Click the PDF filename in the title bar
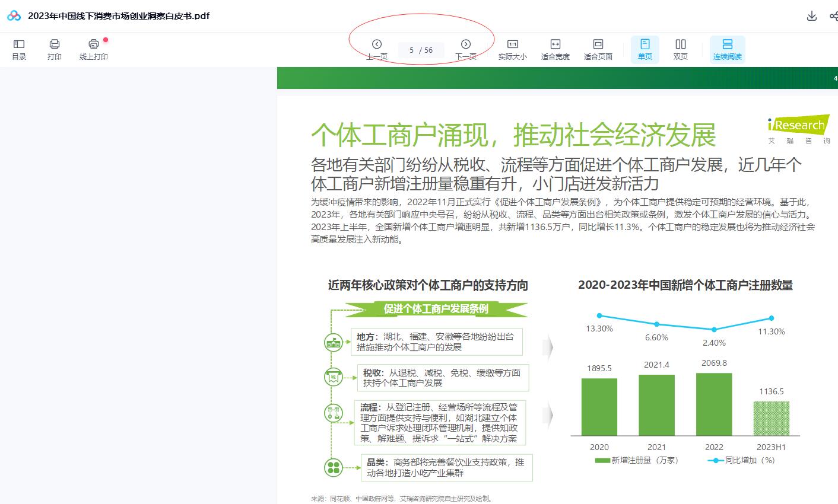Image resolution: width=838 pixels, height=504 pixels. (118, 16)
